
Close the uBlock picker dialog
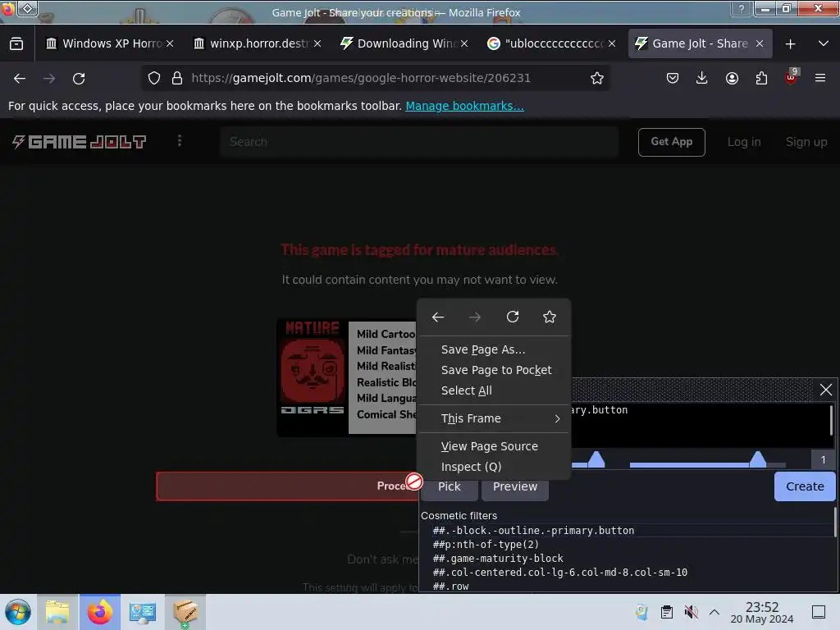coord(825,390)
